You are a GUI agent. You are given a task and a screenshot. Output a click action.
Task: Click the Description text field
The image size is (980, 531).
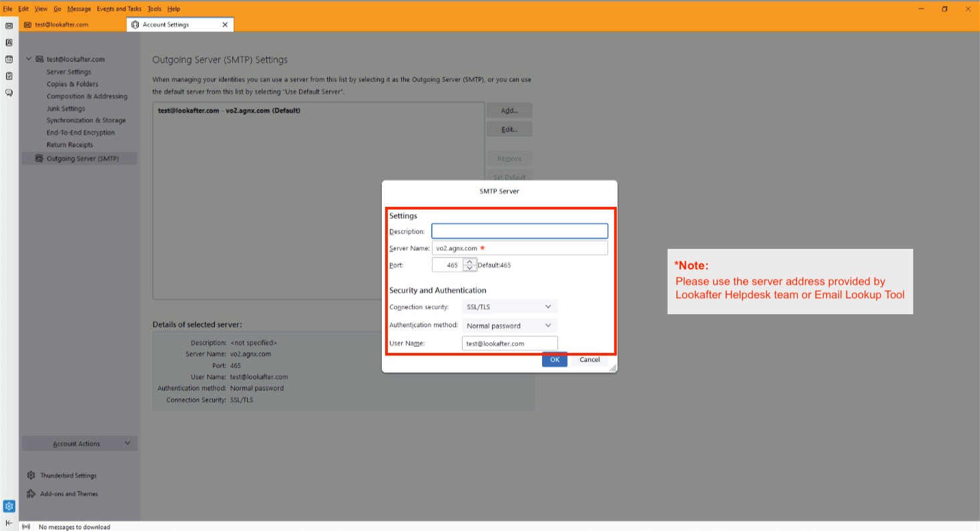[x=519, y=231]
